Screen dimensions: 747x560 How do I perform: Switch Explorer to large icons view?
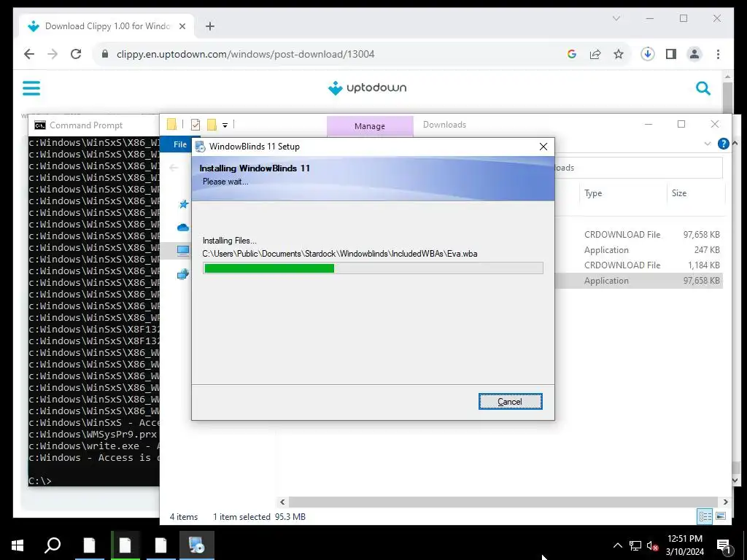pos(721,516)
